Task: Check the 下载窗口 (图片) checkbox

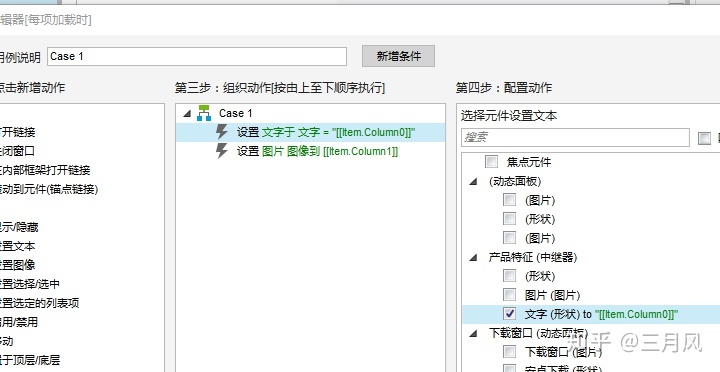Action: pos(509,352)
